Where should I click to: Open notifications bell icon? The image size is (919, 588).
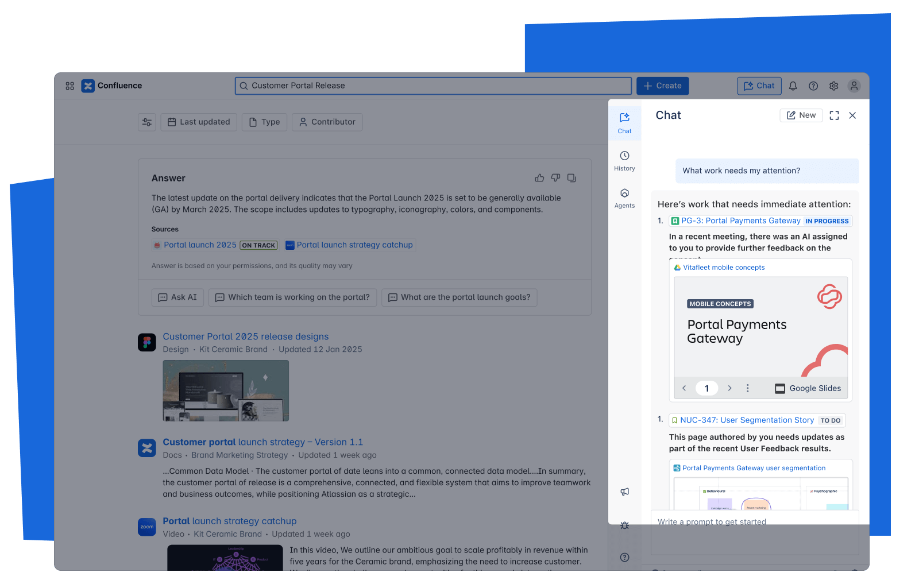(793, 86)
